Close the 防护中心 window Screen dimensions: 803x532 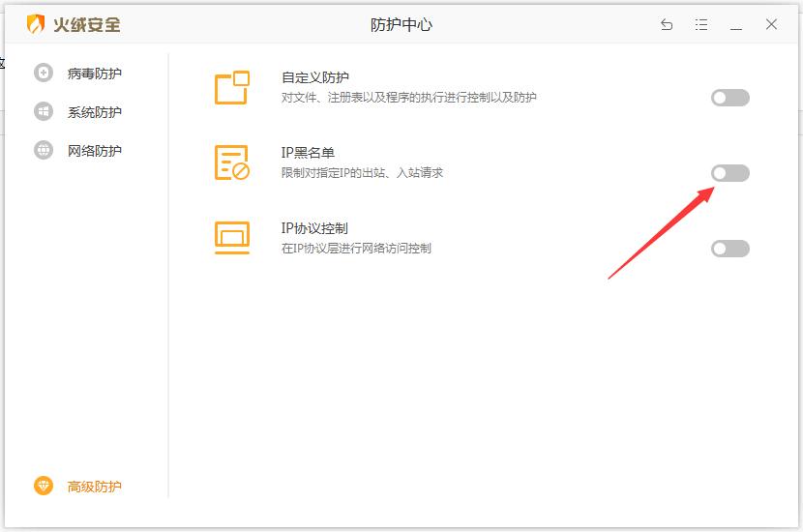click(x=771, y=24)
